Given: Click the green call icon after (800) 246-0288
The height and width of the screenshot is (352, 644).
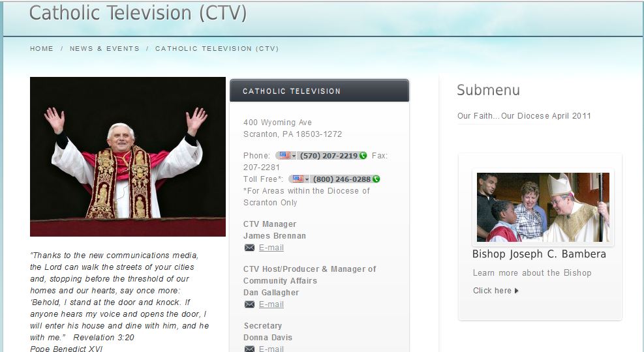Looking at the screenshot, I should pos(376,179).
